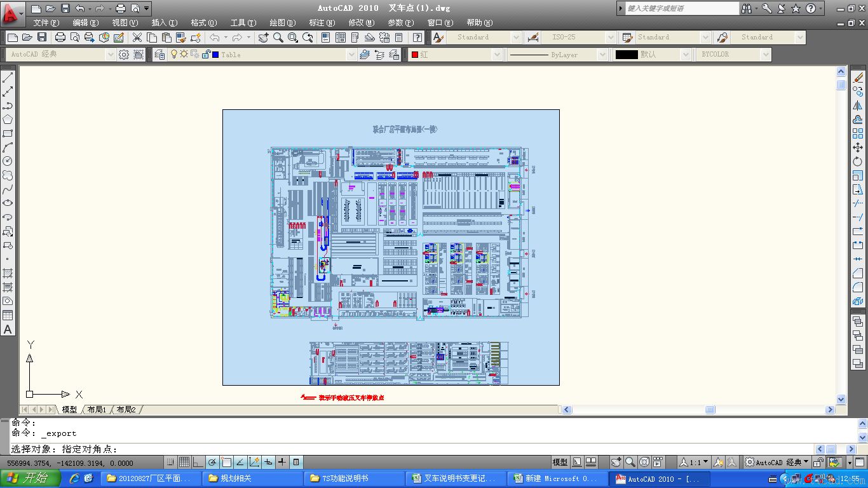
Task: Click the InfoCenter keyword search field
Action: click(681, 8)
